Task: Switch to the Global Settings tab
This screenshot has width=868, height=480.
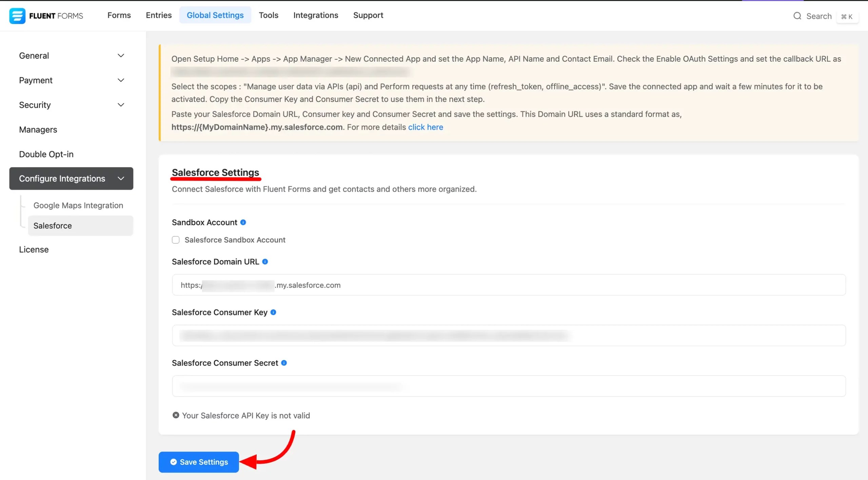Action: coord(215,15)
